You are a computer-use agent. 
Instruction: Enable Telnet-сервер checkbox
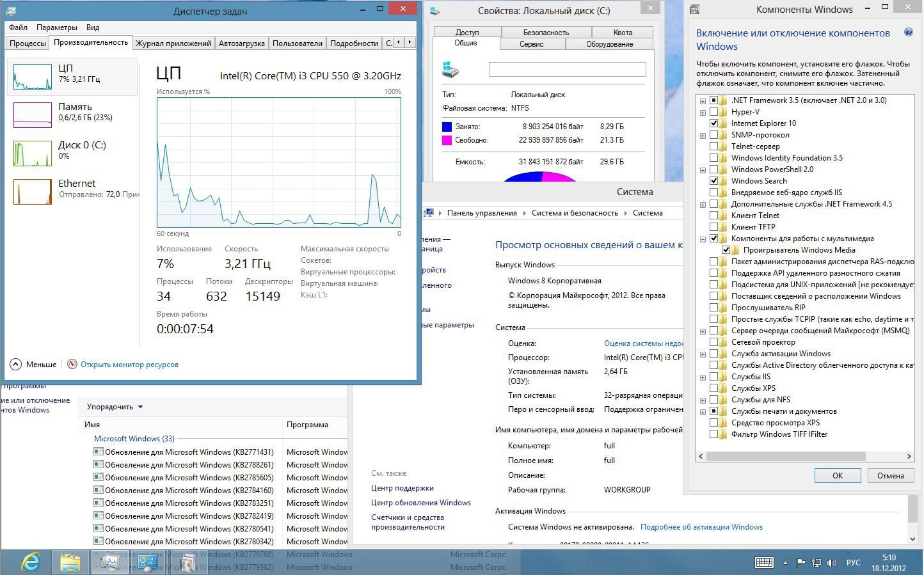coord(713,146)
